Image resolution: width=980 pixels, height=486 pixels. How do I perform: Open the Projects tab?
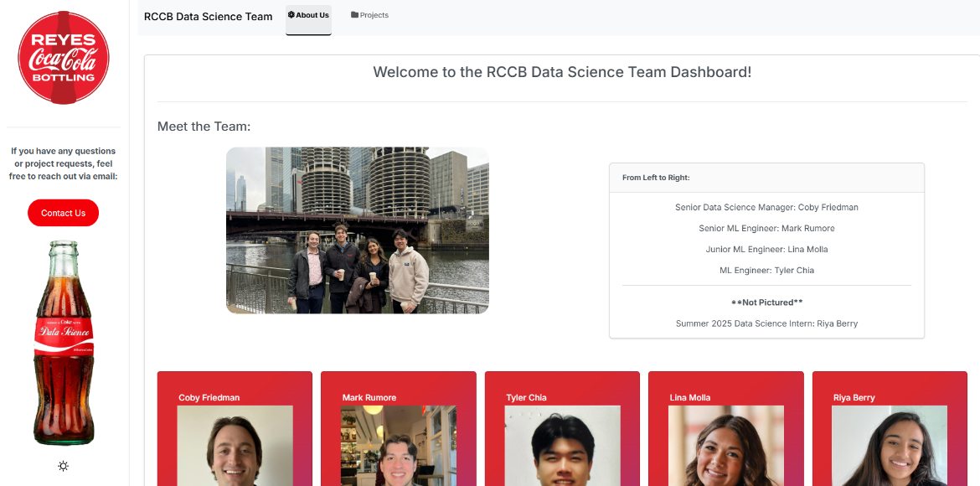(x=369, y=15)
